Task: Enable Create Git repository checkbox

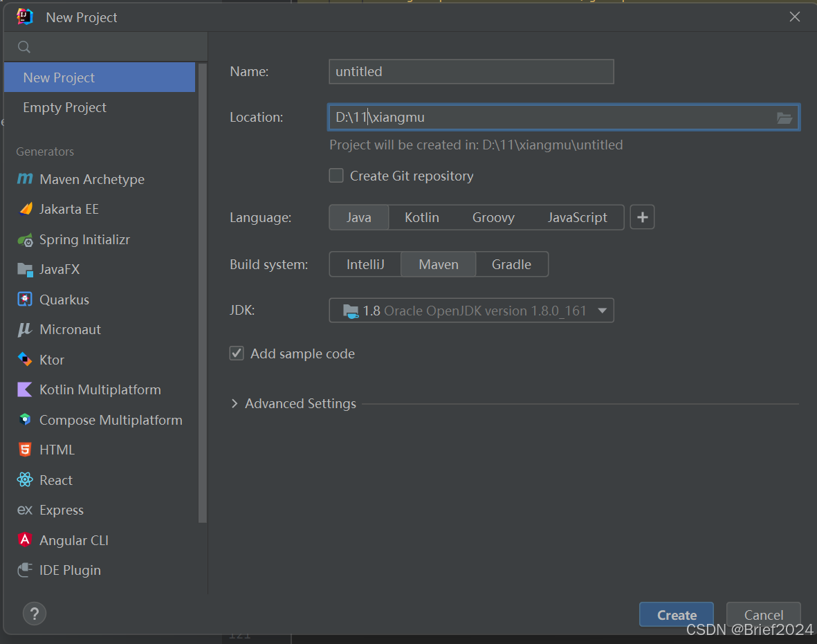Action: tap(336, 176)
